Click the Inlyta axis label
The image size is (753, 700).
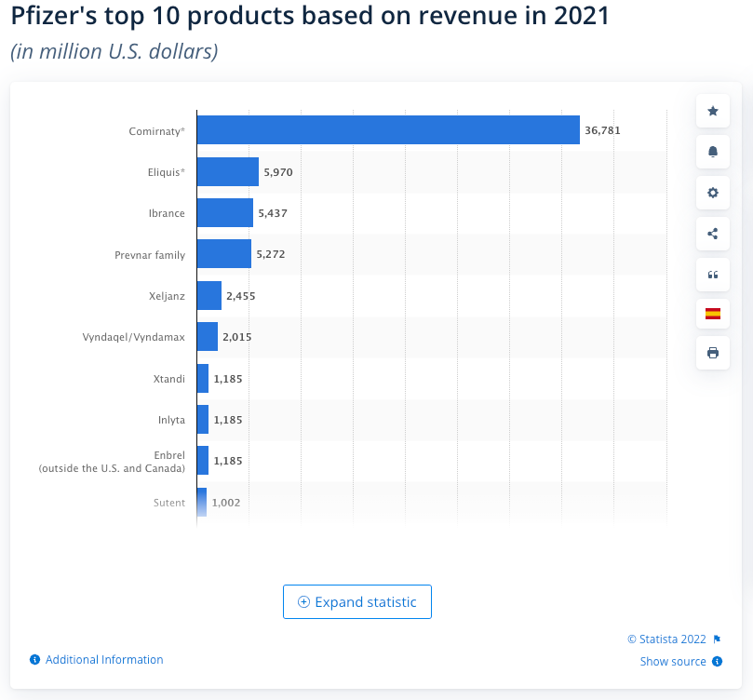[171, 420]
